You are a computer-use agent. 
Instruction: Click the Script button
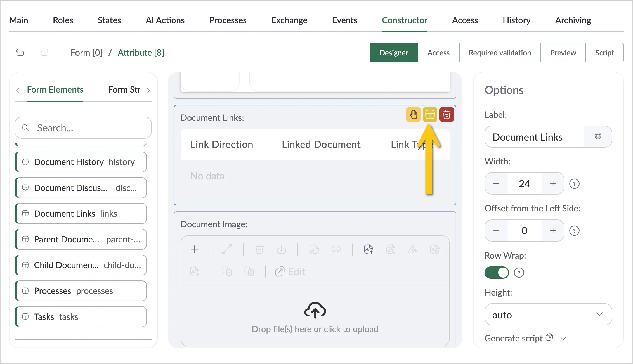[x=604, y=53]
